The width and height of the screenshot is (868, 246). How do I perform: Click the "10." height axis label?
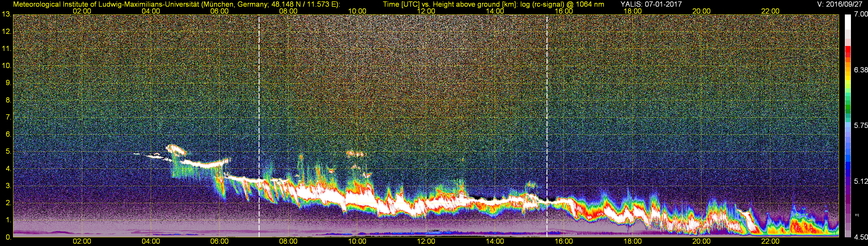pos(7,66)
